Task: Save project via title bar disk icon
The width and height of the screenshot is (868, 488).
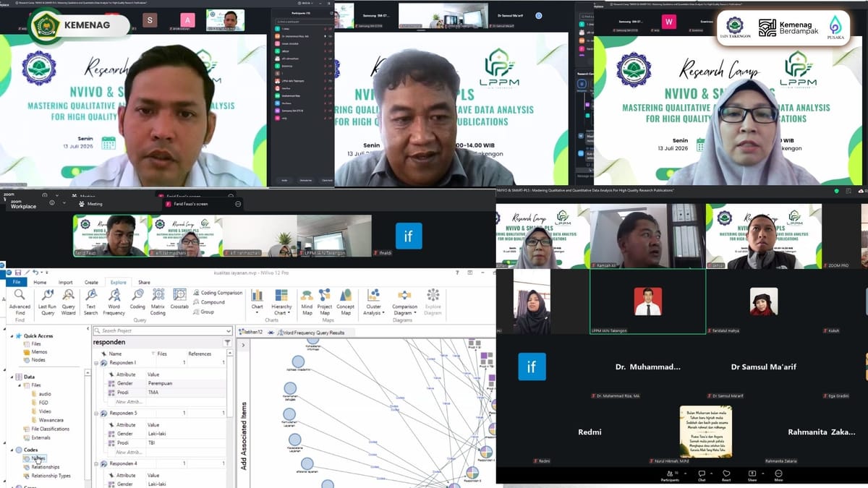Action: click(x=17, y=272)
